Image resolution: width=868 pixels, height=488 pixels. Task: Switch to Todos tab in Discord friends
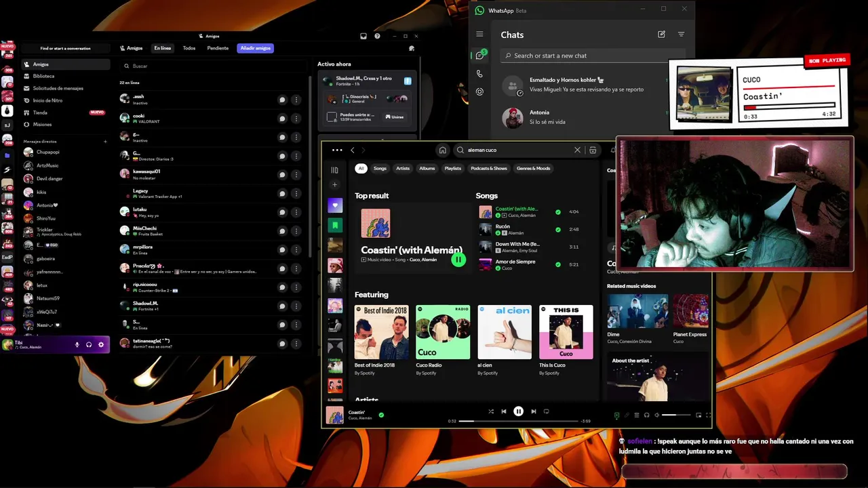[189, 48]
